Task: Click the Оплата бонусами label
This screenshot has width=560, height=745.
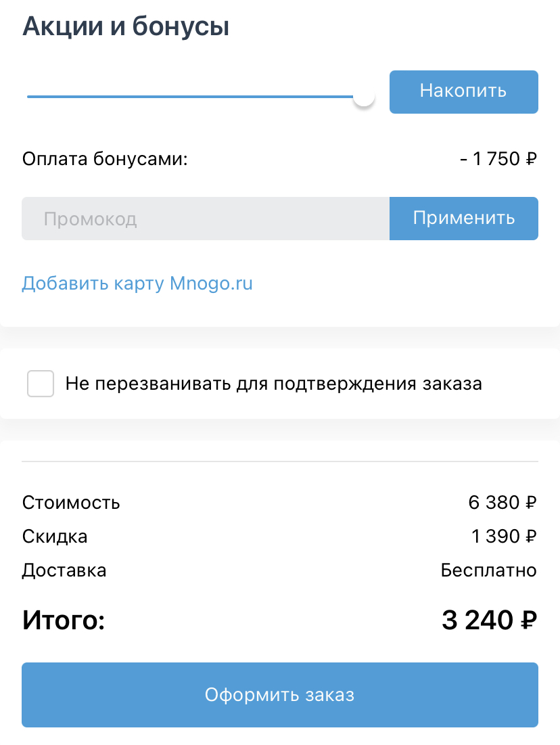Action: [105, 159]
